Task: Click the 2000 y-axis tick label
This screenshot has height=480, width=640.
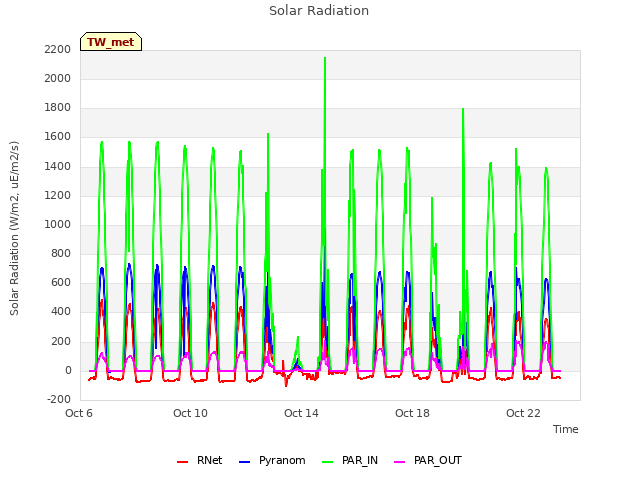Action: tap(58, 78)
